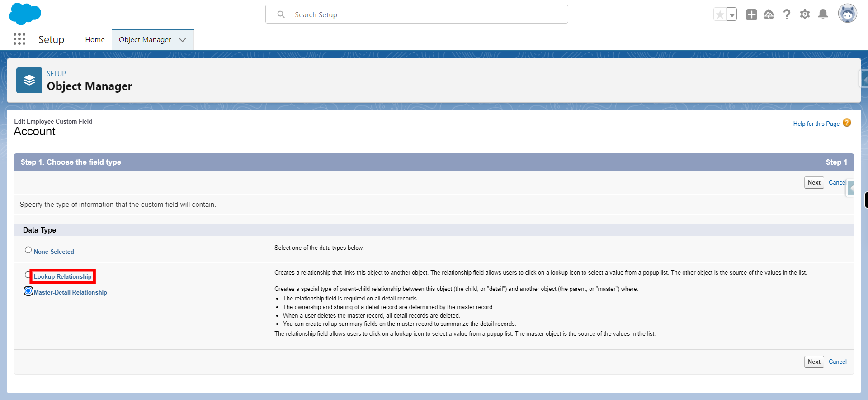Click the top Next button
The height and width of the screenshot is (400, 868).
point(814,182)
